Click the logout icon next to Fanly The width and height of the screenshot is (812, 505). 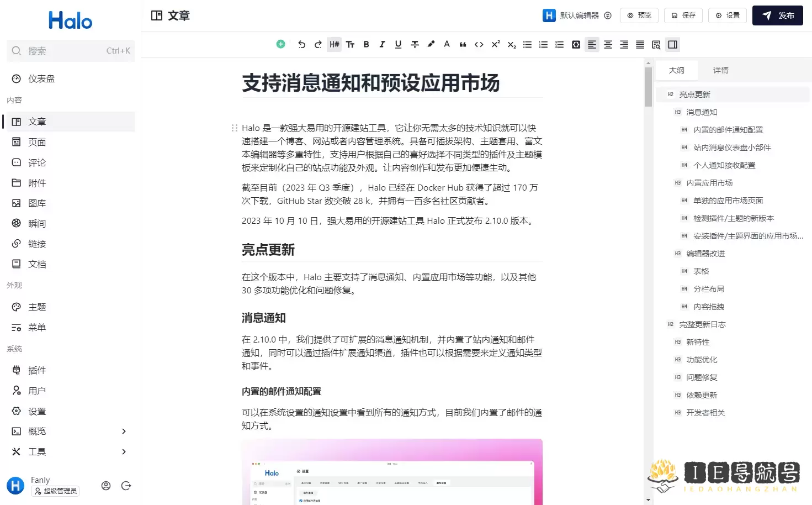[126, 486]
